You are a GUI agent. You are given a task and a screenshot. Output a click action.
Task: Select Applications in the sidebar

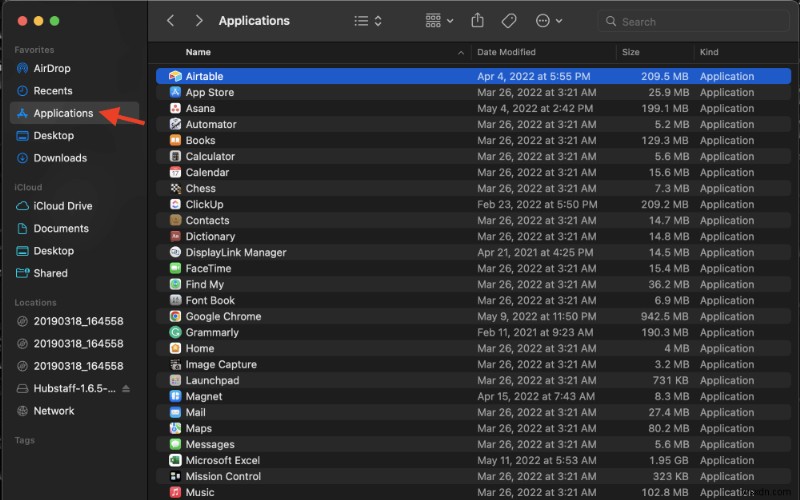tap(74, 113)
